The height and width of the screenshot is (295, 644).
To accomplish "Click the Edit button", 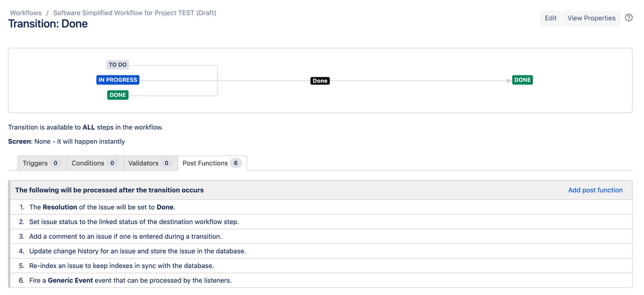I will coord(550,18).
